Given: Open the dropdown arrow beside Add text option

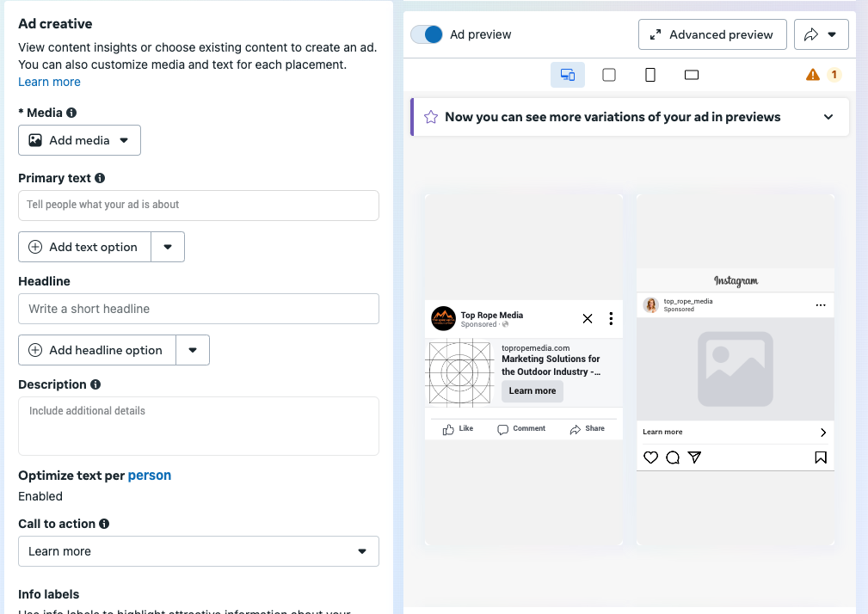Looking at the screenshot, I should [x=168, y=247].
